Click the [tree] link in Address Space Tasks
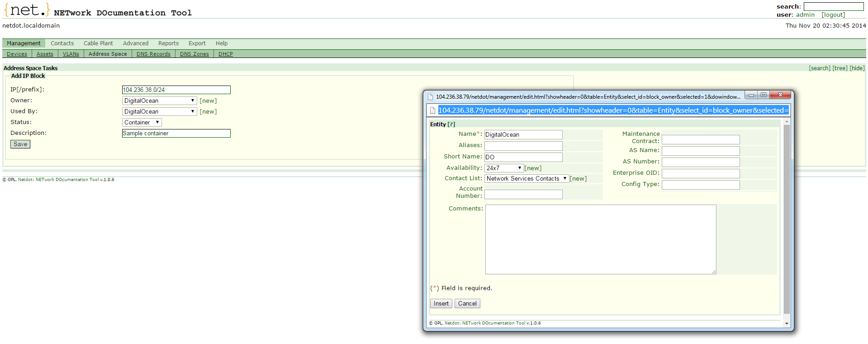The image size is (868, 344). (x=840, y=68)
